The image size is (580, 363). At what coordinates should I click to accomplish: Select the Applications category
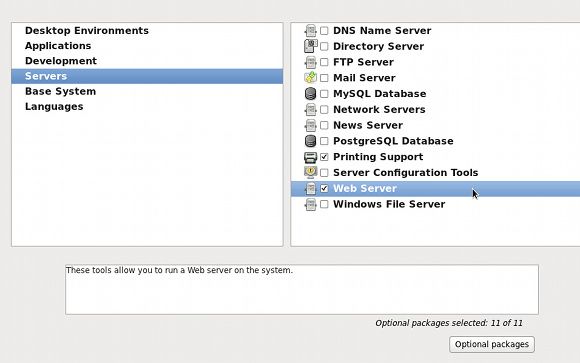tap(147, 46)
